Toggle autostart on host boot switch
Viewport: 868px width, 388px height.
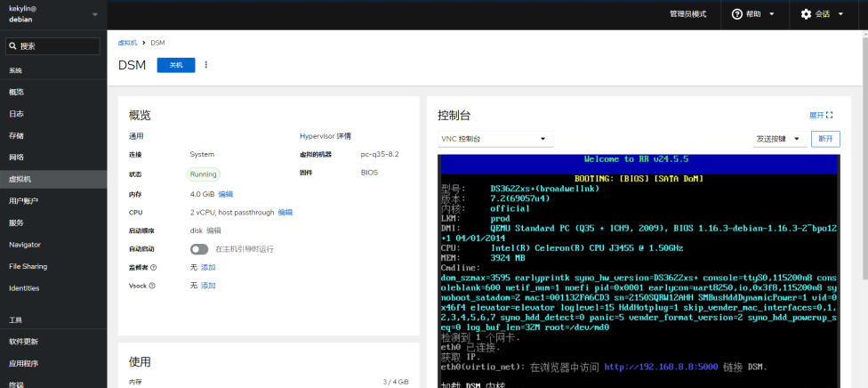coord(199,249)
